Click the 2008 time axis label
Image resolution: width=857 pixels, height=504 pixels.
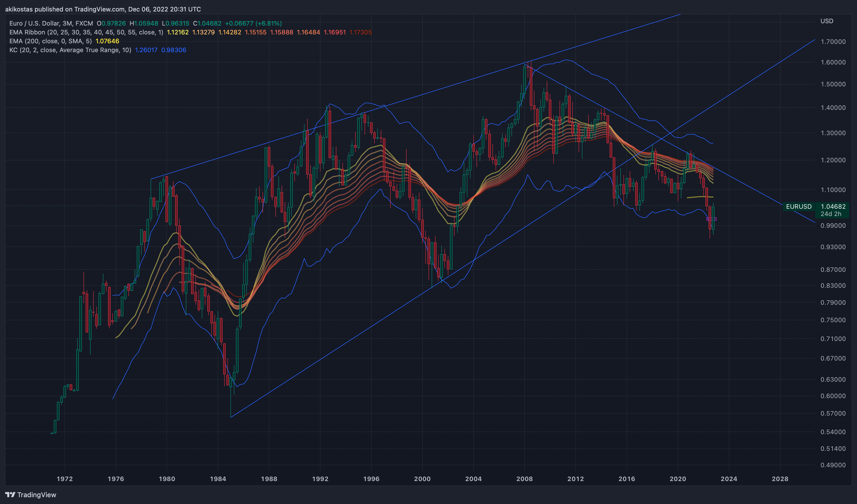[524, 479]
